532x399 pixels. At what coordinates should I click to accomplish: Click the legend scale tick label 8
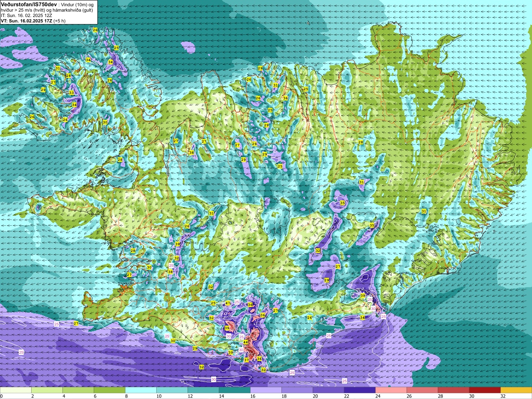[126, 396]
